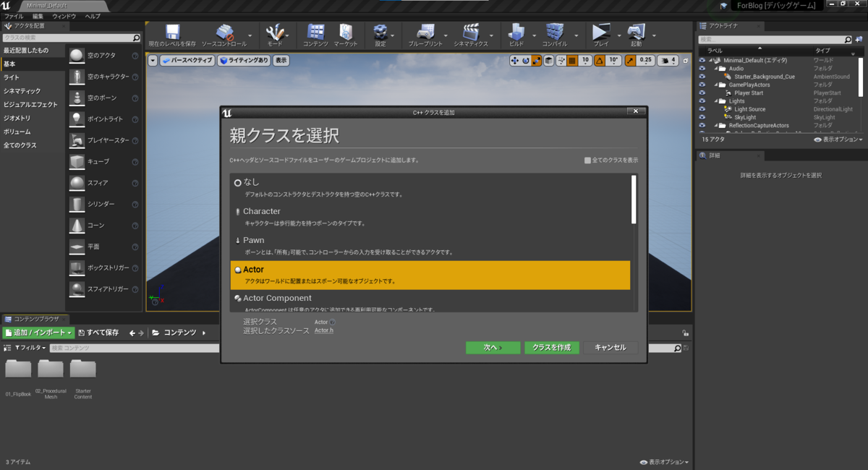The height and width of the screenshot is (470, 868).
Task: Click the surface snapping icon in viewport
Action: tap(561, 61)
